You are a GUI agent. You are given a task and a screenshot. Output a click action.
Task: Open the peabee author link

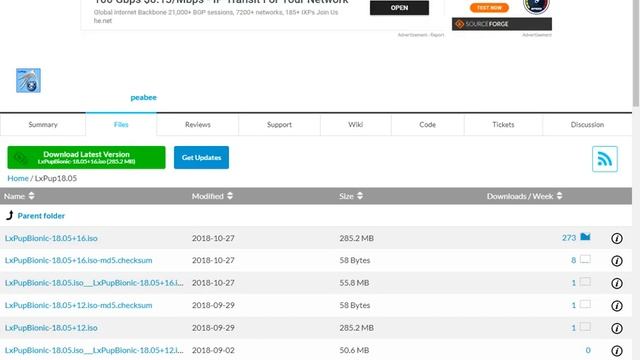click(143, 97)
